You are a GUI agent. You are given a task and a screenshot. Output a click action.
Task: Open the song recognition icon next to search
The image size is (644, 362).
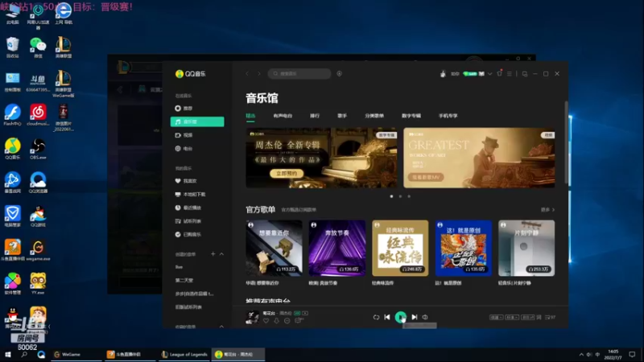click(339, 74)
